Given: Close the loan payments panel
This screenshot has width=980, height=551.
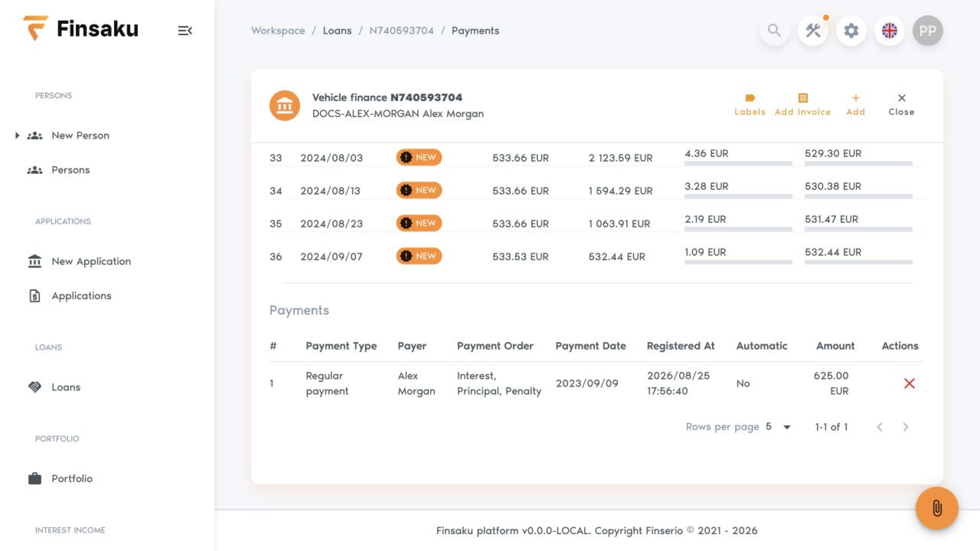Looking at the screenshot, I should pyautogui.click(x=902, y=105).
